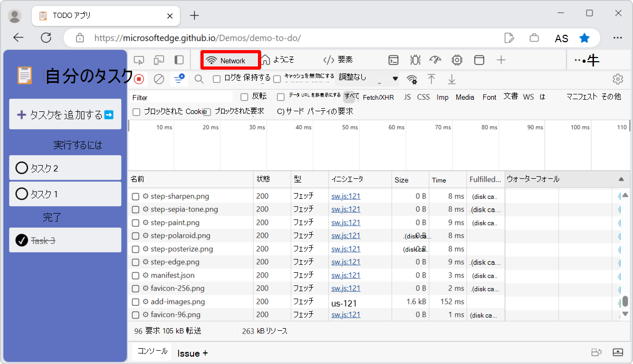This screenshot has height=364, width=633.
Task: Switch to the 要素 panel
Action: pyautogui.click(x=337, y=60)
